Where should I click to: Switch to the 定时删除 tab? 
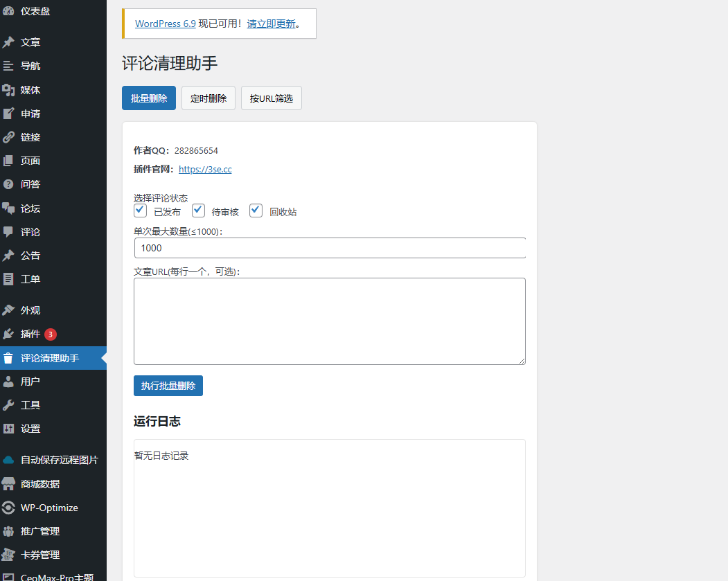pos(208,98)
